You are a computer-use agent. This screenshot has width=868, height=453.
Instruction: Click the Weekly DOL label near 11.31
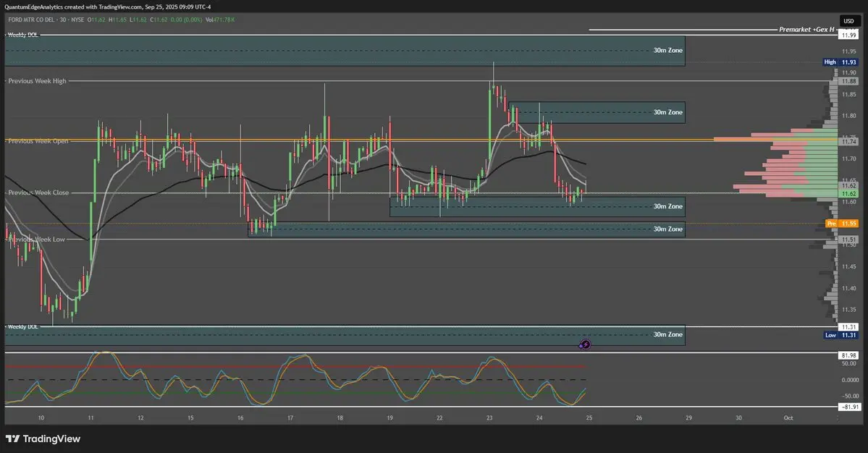point(22,327)
